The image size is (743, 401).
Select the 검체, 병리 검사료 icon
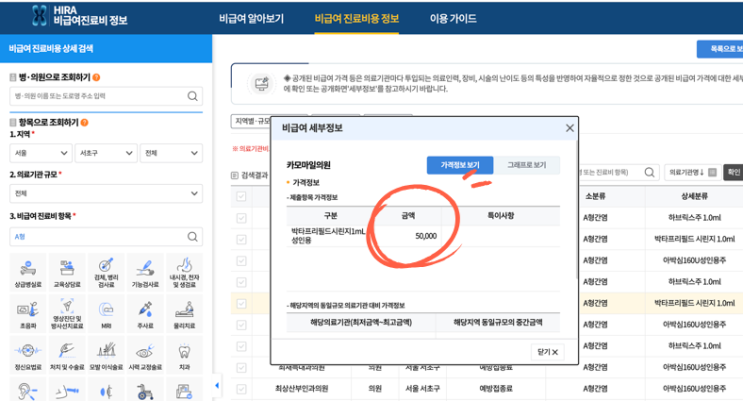tap(106, 272)
